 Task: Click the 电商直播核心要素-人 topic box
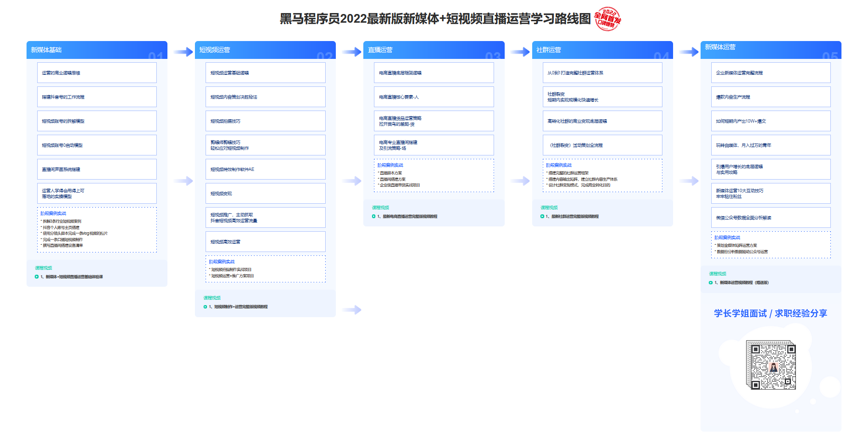point(434,97)
